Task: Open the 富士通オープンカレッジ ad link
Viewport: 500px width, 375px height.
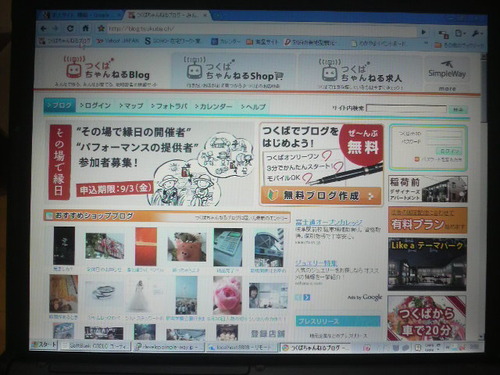Action: pyautogui.click(x=329, y=222)
